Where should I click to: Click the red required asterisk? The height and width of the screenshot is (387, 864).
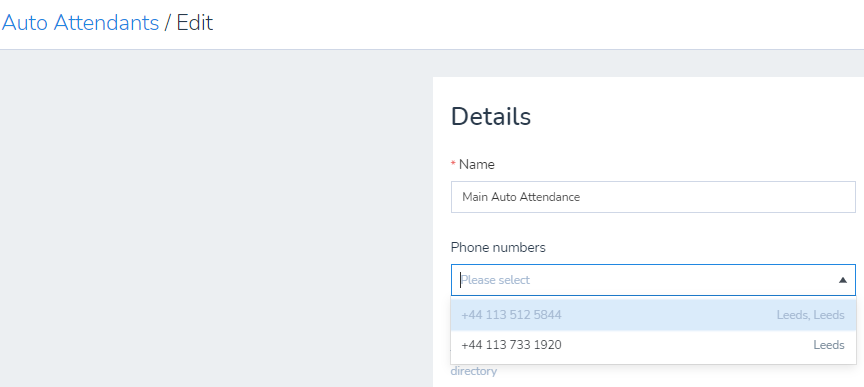[x=453, y=164]
